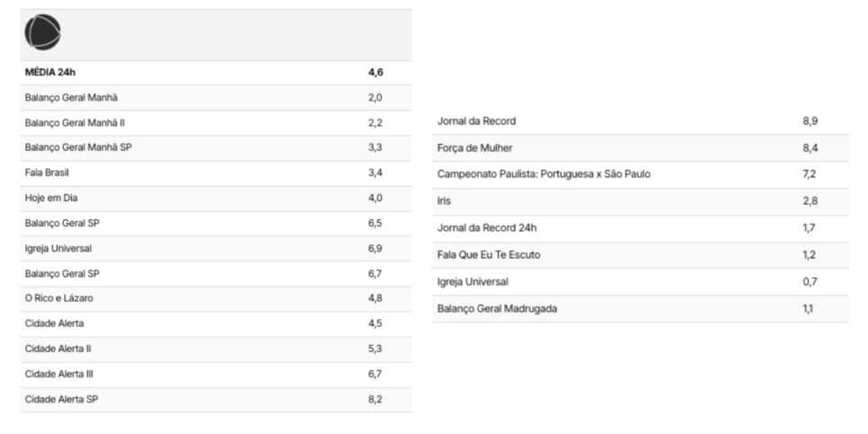The width and height of the screenshot is (868, 434).
Task: Click the Iris program row
Action: pos(444,201)
